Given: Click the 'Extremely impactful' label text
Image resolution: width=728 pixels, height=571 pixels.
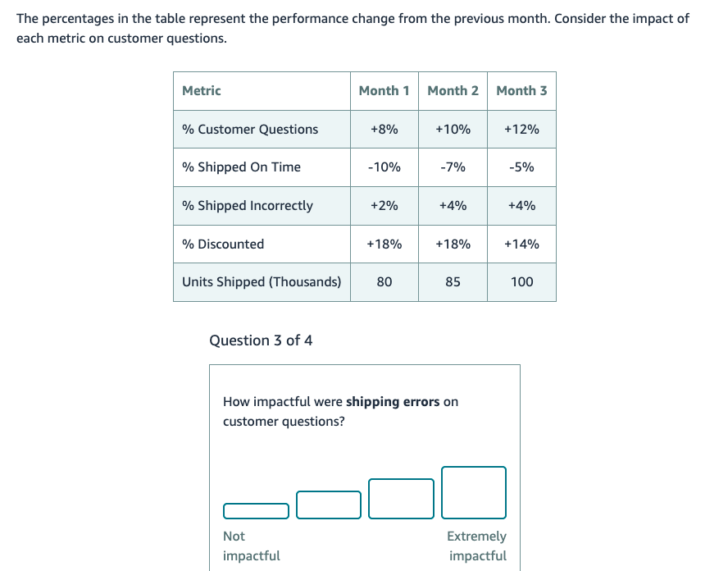Looking at the screenshot, I should click(476, 546).
